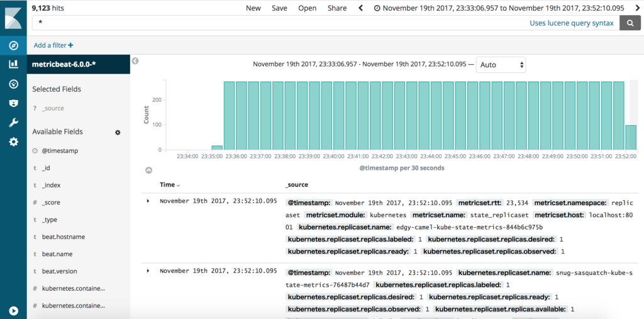The height and width of the screenshot is (319, 644).
Task: Select the _type field
Action: (50, 220)
